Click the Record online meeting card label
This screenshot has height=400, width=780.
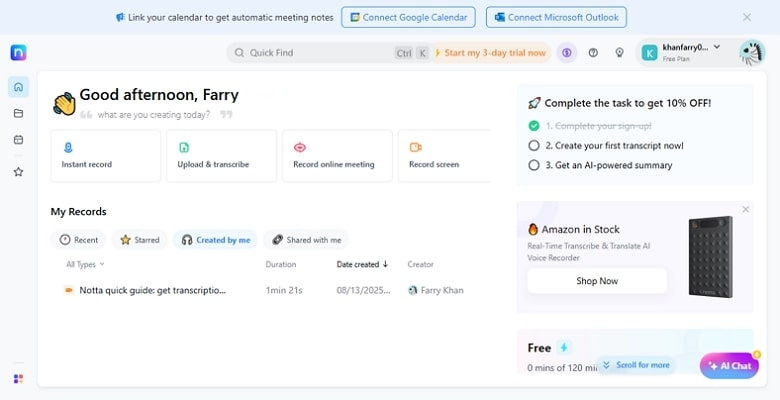click(x=334, y=164)
